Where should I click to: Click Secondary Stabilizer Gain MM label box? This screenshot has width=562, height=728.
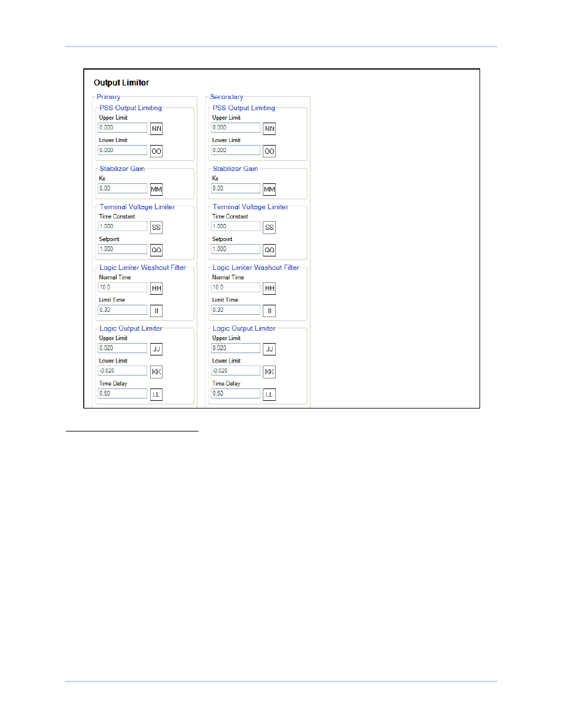point(269,189)
